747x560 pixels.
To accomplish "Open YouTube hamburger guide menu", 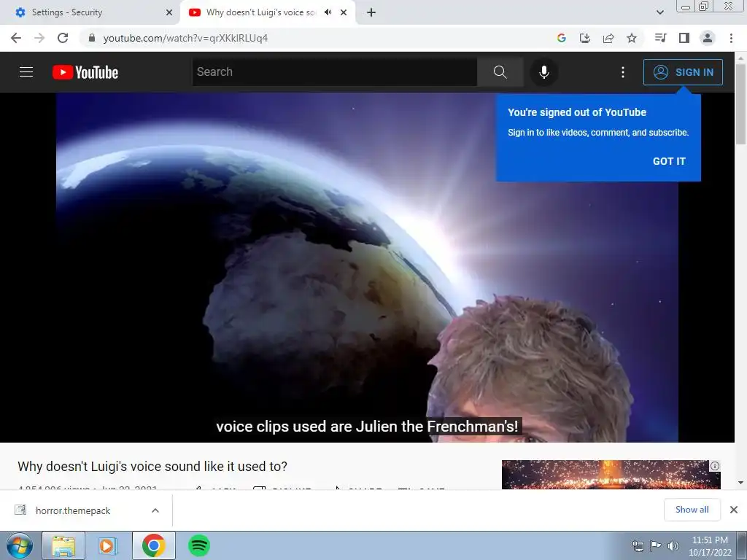I will [26, 72].
